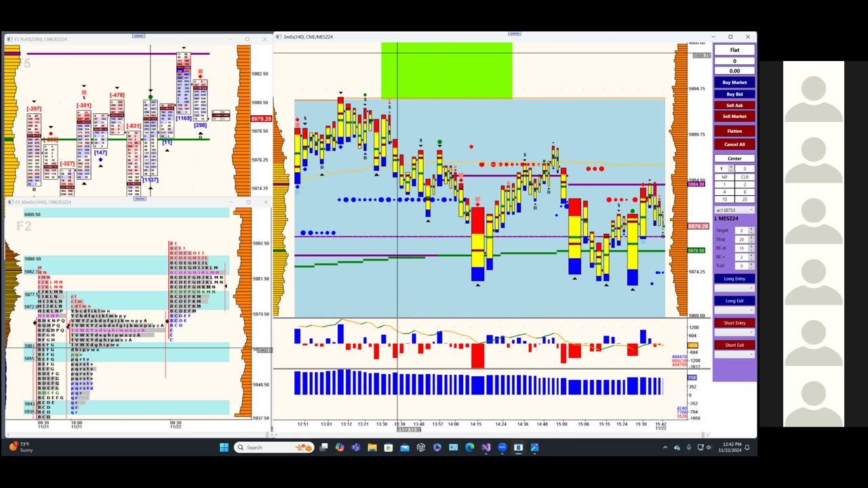Click the Cancel All orders button
This screenshot has height=488, width=868.
pos(734,144)
